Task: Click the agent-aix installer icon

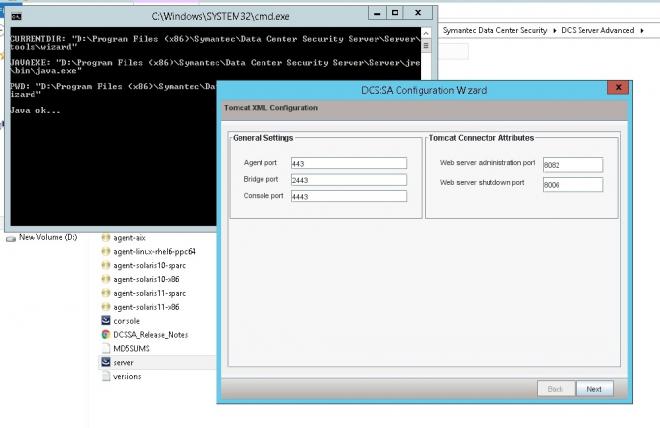Action: click(106, 238)
